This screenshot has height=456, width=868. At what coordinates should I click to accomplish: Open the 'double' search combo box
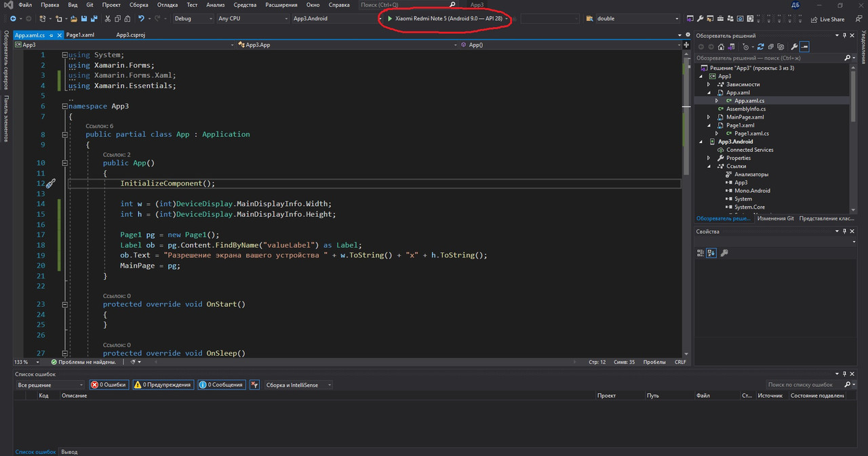(x=637, y=18)
